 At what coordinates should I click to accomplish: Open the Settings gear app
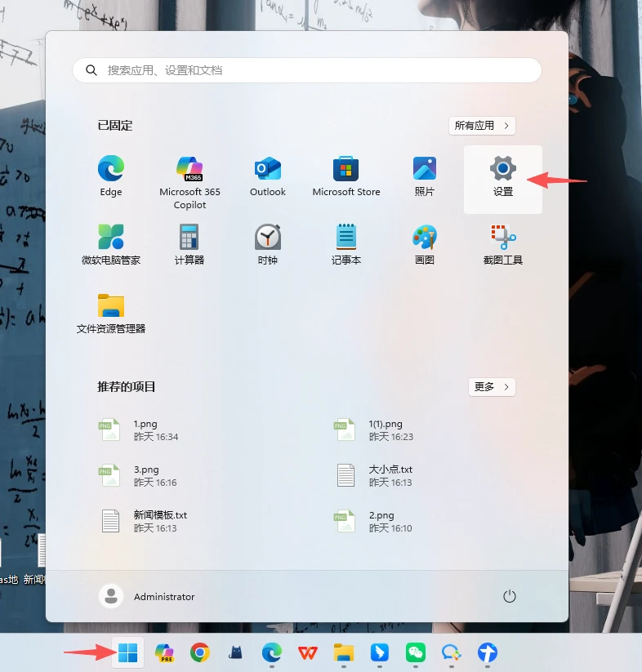502,178
